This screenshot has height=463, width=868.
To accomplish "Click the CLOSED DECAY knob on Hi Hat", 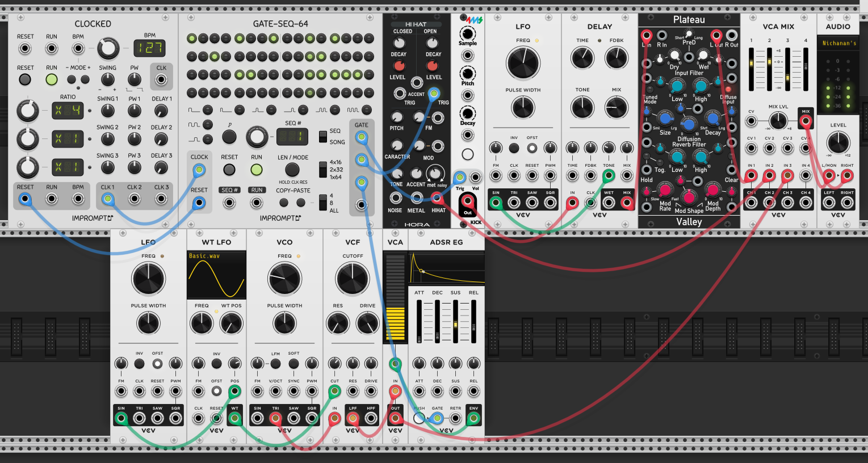I will click(x=399, y=43).
